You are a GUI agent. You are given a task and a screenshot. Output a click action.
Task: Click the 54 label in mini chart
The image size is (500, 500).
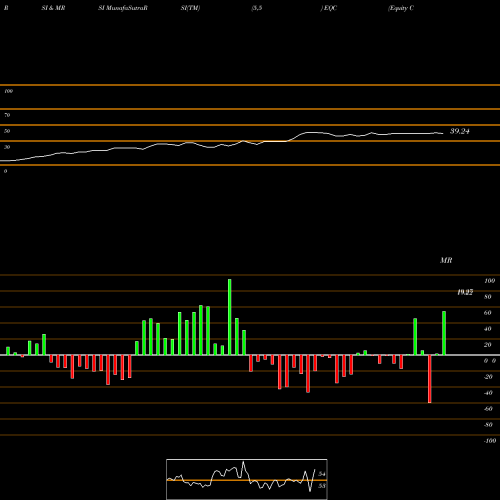pos(322,474)
